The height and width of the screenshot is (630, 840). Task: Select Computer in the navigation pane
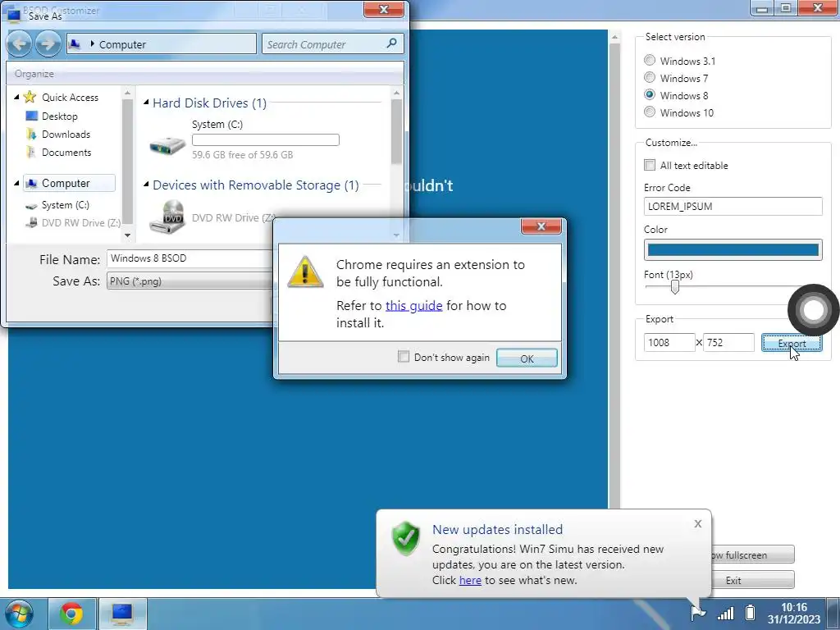tap(69, 183)
